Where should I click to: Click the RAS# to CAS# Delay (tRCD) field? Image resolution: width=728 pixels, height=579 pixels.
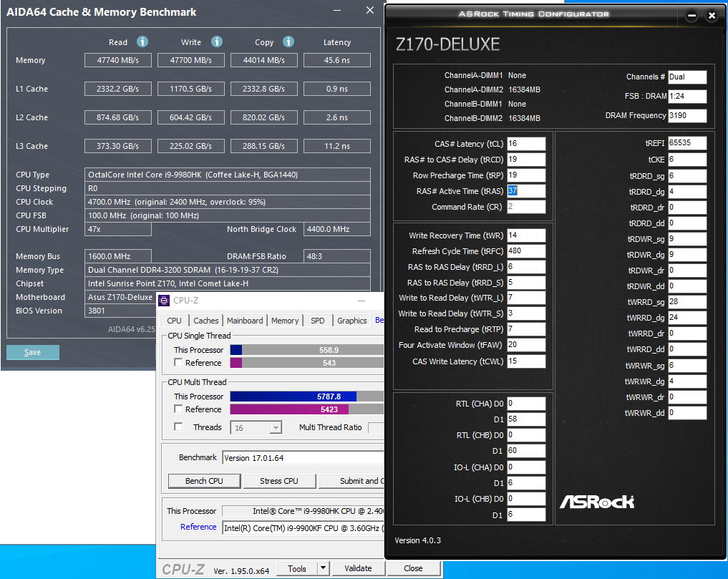(526, 160)
